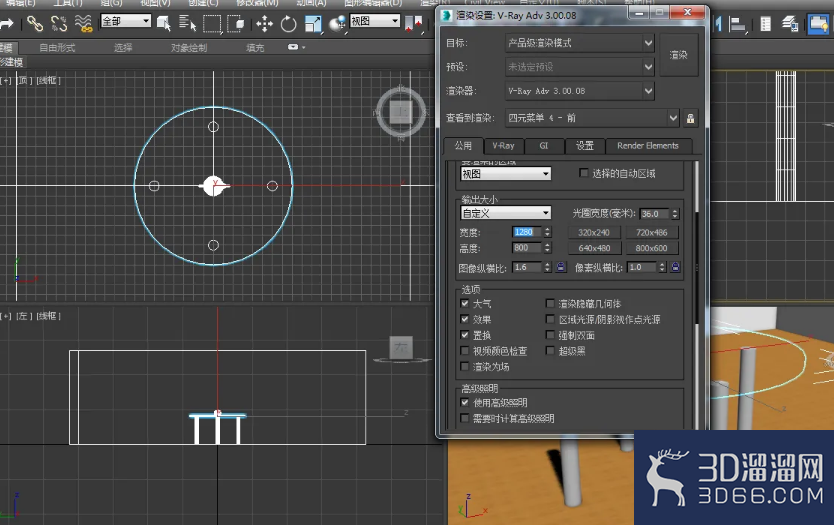The image size is (834, 525).
Task: Open the 自定义 output size dropdown
Action: [x=505, y=213]
